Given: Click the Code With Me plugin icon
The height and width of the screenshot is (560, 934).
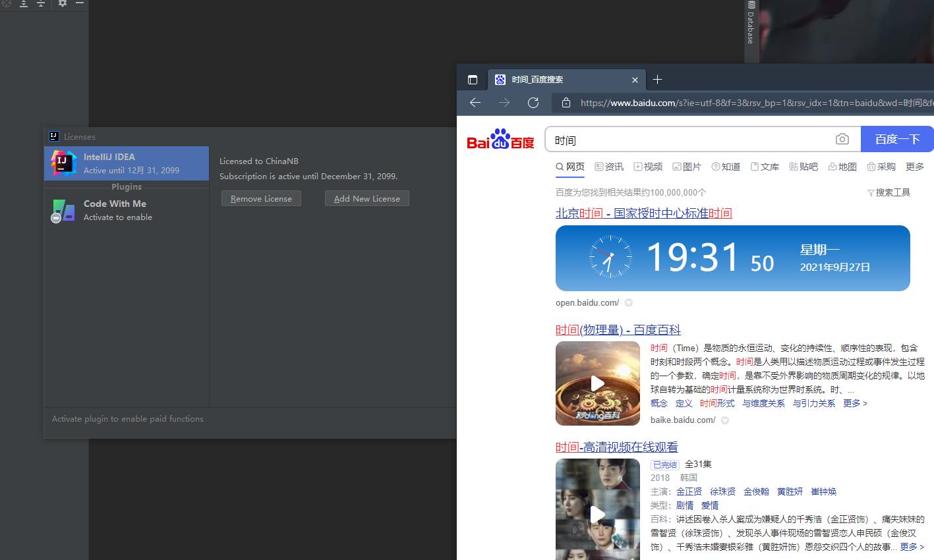Looking at the screenshot, I should [63, 211].
